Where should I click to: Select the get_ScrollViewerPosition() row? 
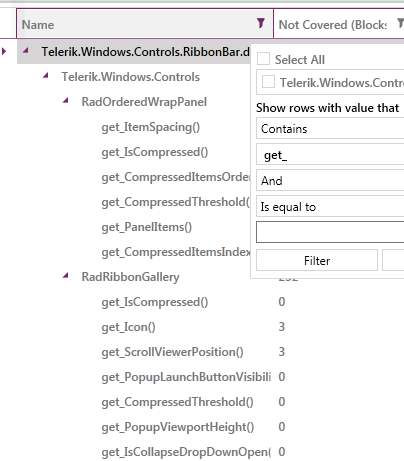172,352
